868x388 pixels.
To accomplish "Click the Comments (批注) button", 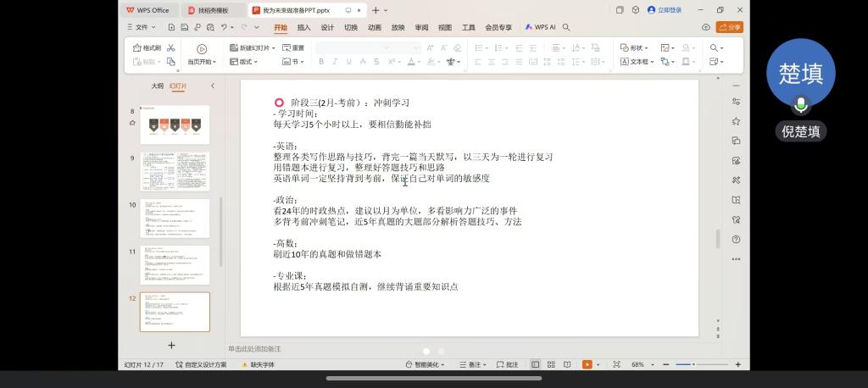I will point(508,365).
